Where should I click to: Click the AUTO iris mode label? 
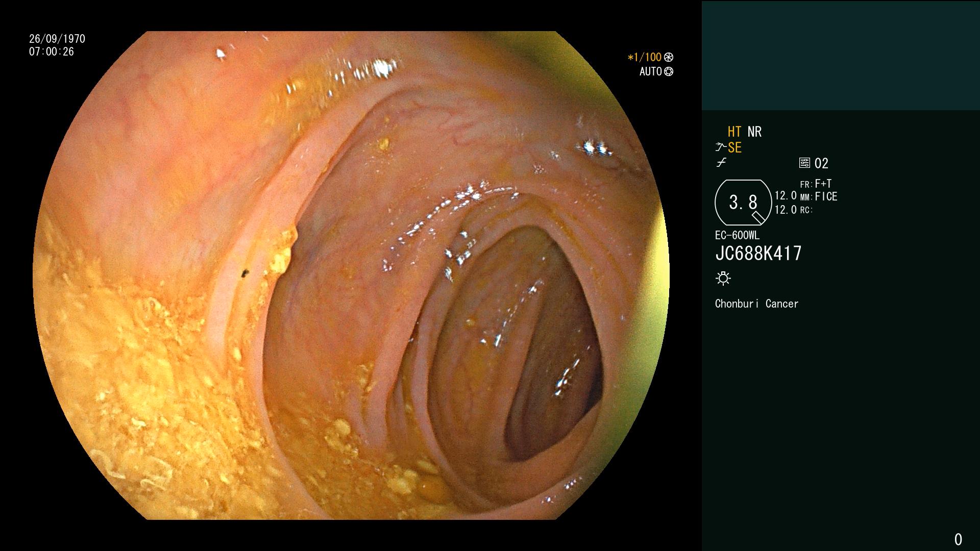[x=651, y=72]
